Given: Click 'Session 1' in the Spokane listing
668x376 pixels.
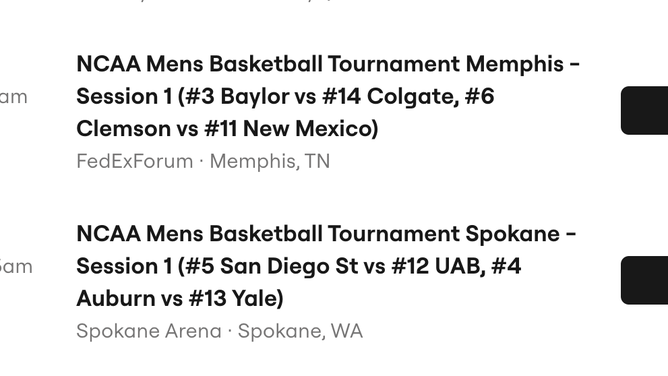Looking at the screenshot, I should click(x=124, y=266).
